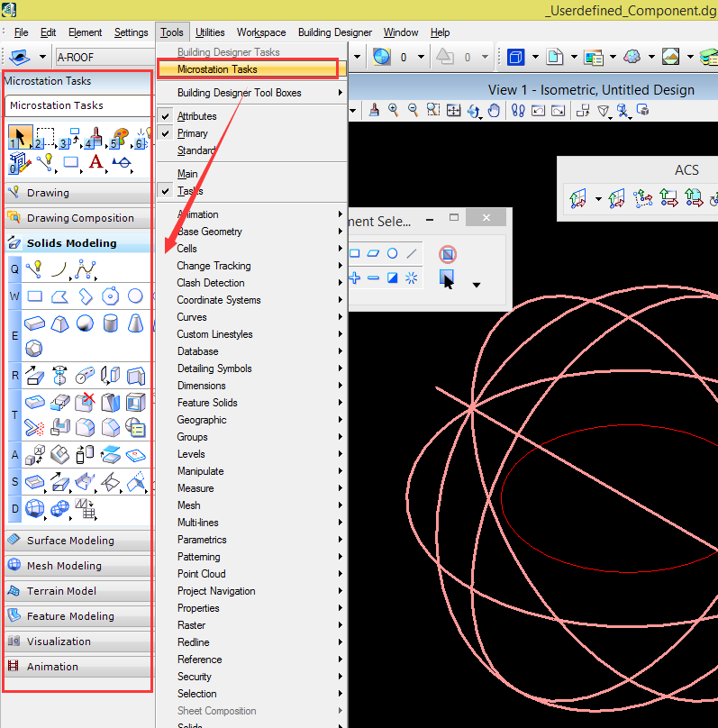Image resolution: width=718 pixels, height=728 pixels.
Task: Select the Place Circle tool
Action: [x=135, y=296]
